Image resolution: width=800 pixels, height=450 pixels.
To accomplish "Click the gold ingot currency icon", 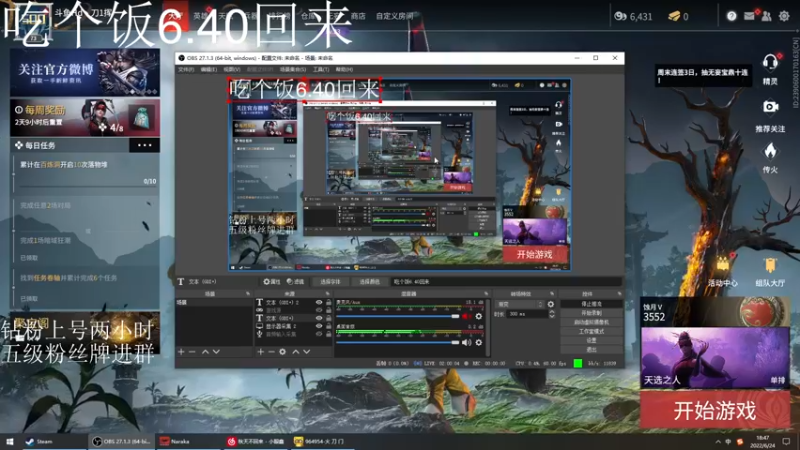I will [x=673, y=16].
